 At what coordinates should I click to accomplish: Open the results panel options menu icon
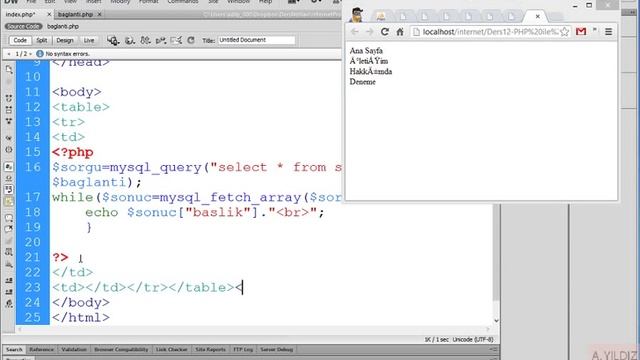[x=493, y=350]
